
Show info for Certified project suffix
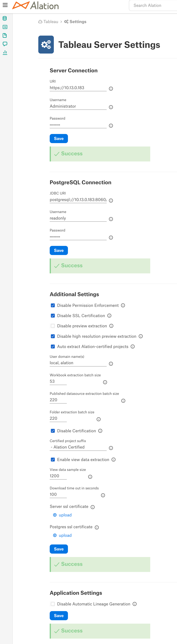point(111,448)
